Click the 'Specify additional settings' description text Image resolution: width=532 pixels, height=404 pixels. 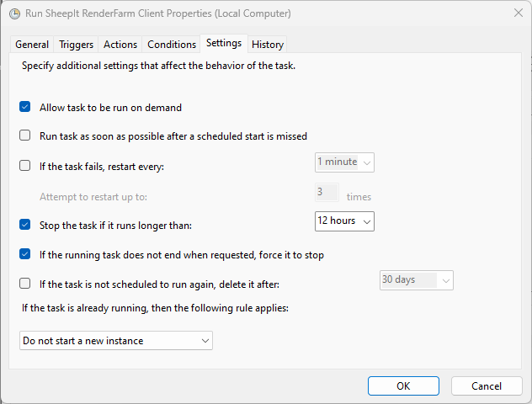pos(158,66)
